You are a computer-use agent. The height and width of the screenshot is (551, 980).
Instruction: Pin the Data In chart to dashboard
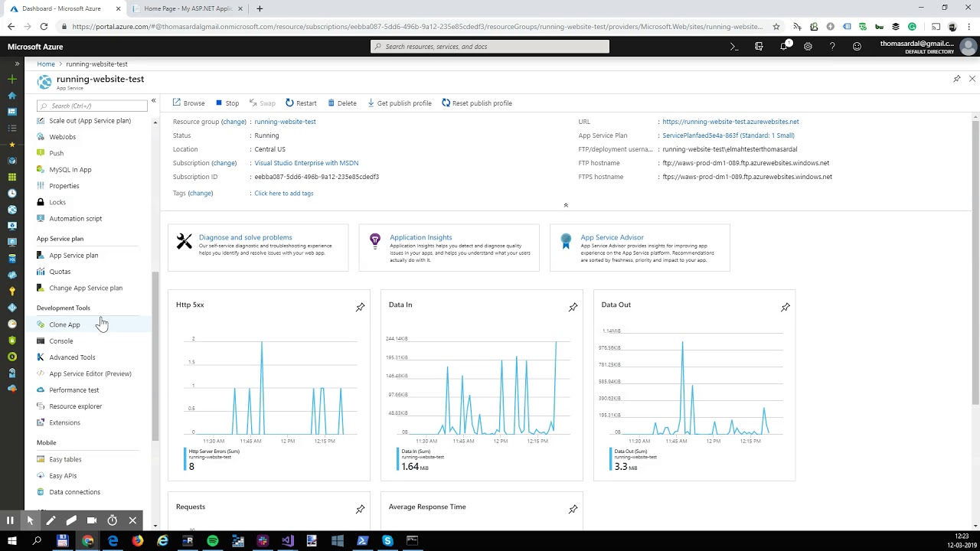click(573, 307)
